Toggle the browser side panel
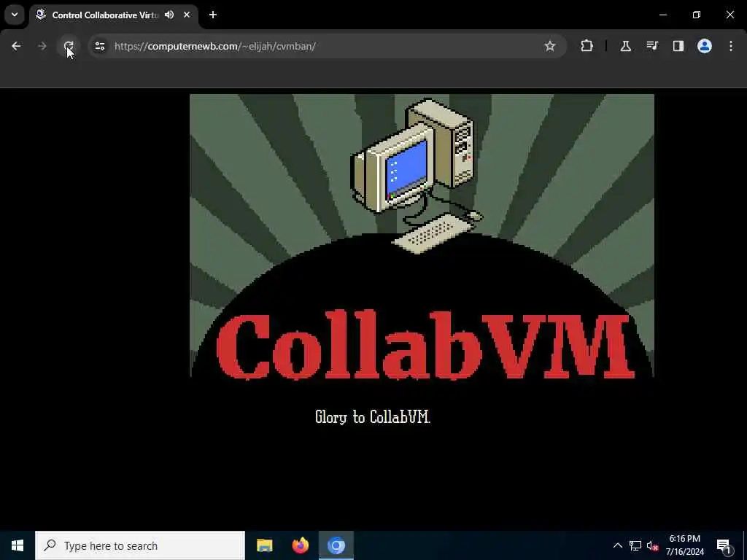Screen dimensions: 747x560 coord(678,46)
